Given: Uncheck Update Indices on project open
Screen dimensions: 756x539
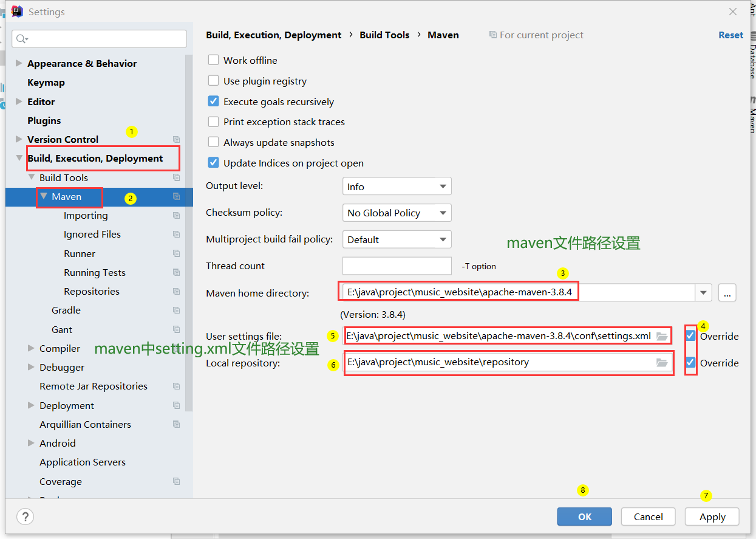Looking at the screenshot, I should (x=213, y=163).
